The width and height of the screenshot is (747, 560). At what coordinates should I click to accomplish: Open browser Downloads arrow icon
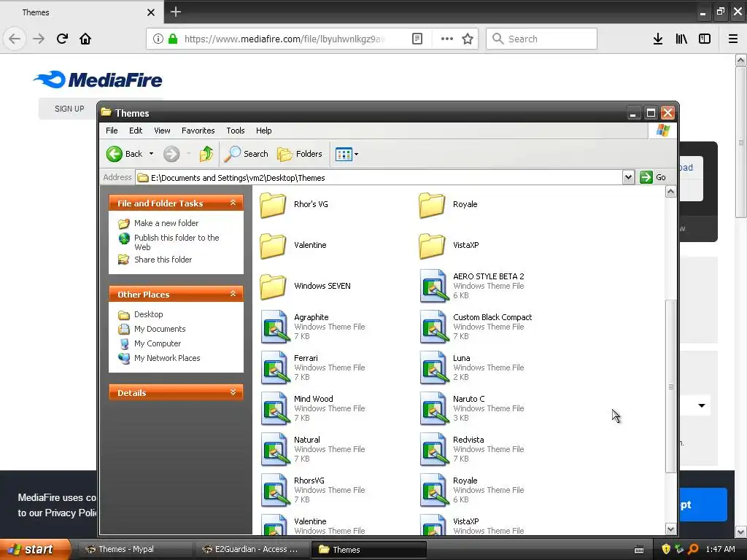658,39
